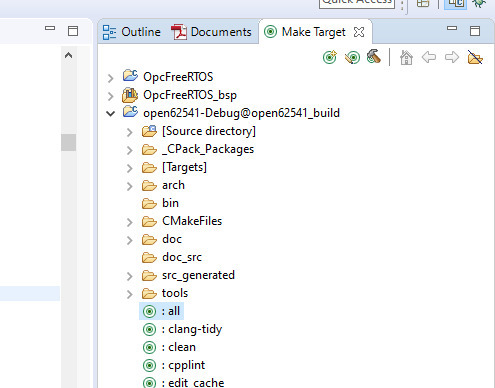Click the Build Make Target hammer icon
The height and width of the screenshot is (388, 495).
click(374, 57)
